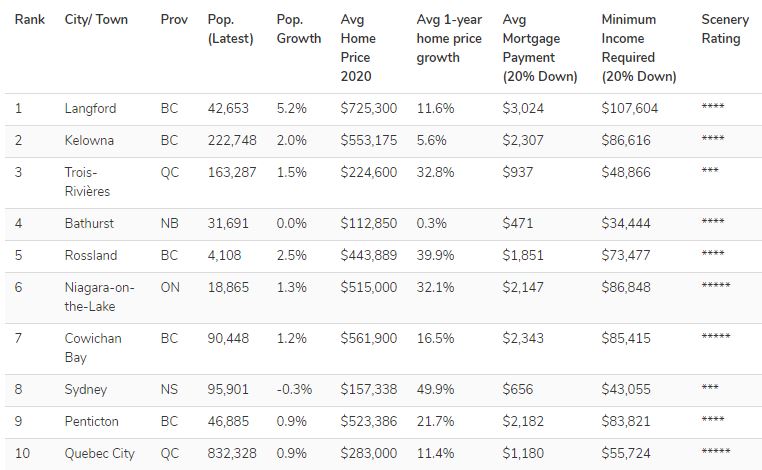This screenshot has width=762, height=470.
Task: Click Kelowna's 222,748 population value
Action: pos(232,140)
